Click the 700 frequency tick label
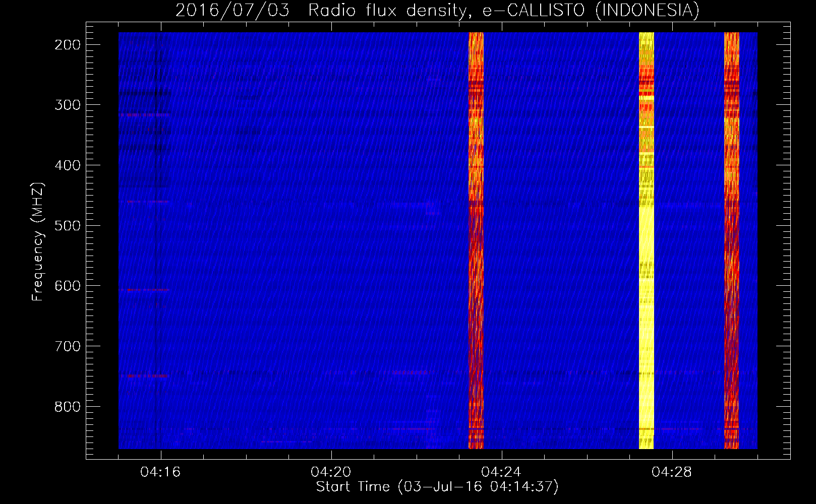Screen dimensions: 816x504 (68, 346)
